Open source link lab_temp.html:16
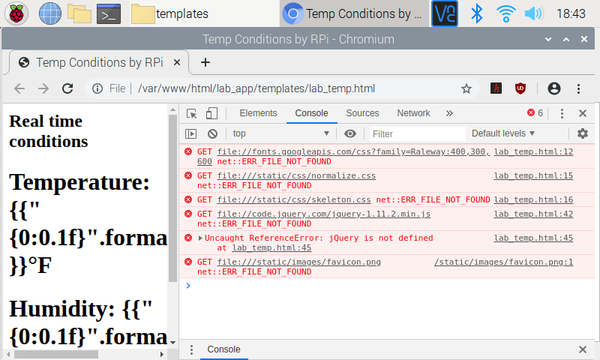Viewport: 600px width, 360px height. 533,200
